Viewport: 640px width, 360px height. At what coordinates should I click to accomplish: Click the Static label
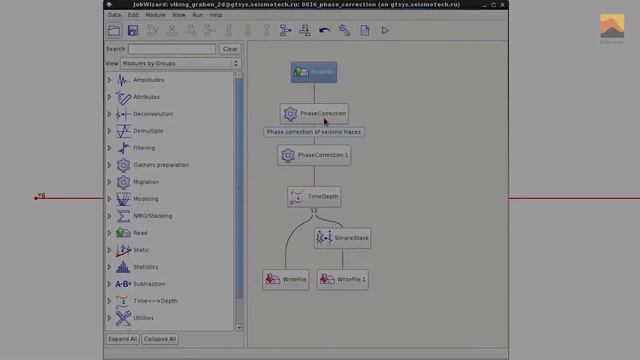coord(141,250)
